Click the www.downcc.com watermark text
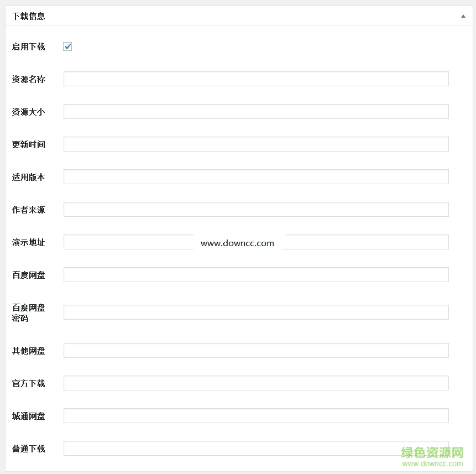Viewport: 476px width, 474px height. pos(238,243)
